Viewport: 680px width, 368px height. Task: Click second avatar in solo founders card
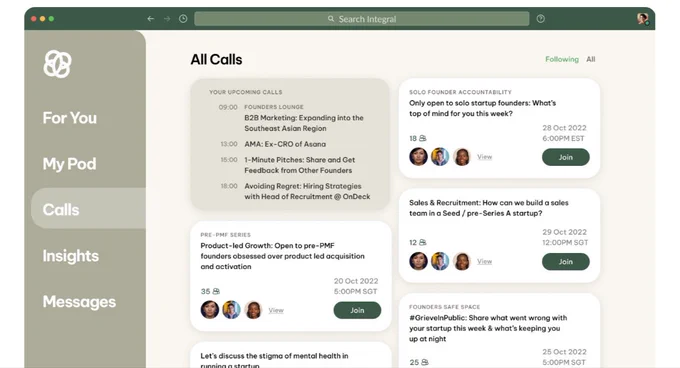click(440, 157)
